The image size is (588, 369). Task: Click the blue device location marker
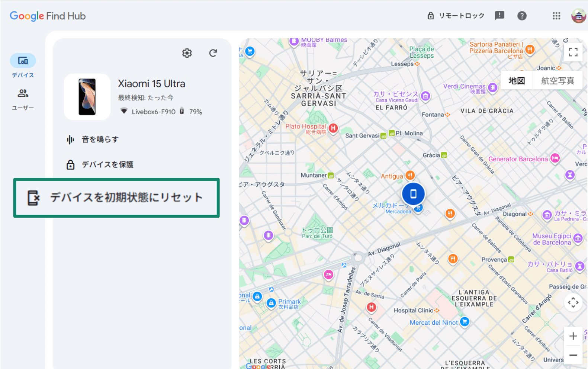pos(413,194)
